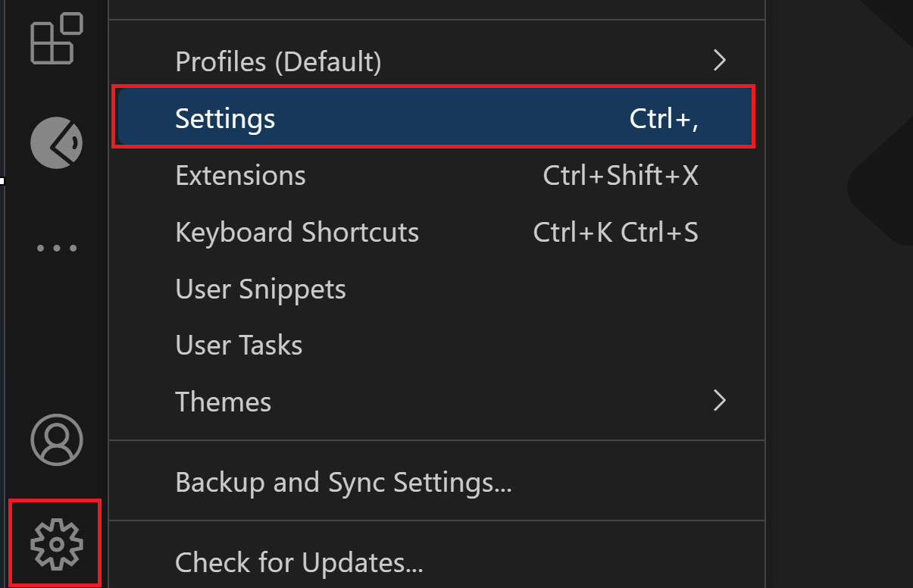Open Keyboard Shortcuts menu item
The height and width of the screenshot is (588, 913).
pyautogui.click(x=296, y=232)
